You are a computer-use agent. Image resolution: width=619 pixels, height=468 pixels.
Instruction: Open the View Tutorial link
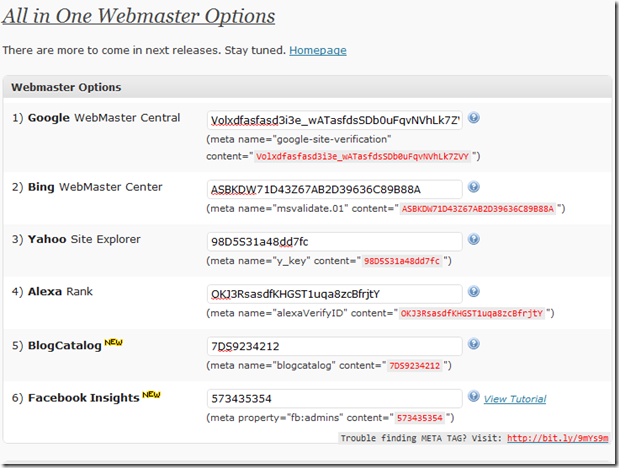coord(515,399)
